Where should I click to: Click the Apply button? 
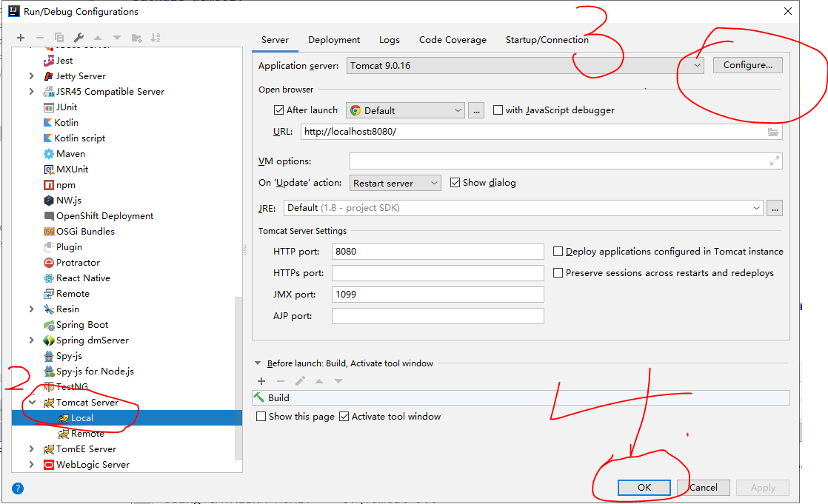point(763,487)
